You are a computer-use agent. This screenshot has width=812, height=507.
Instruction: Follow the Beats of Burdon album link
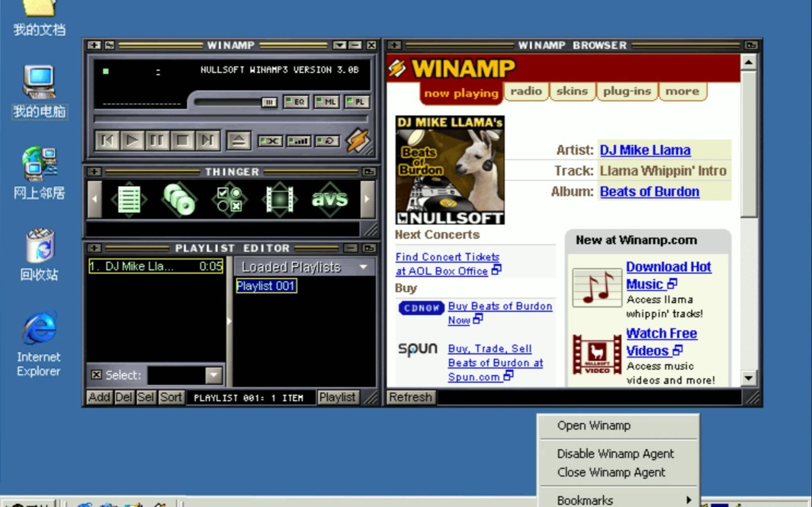(649, 191)
